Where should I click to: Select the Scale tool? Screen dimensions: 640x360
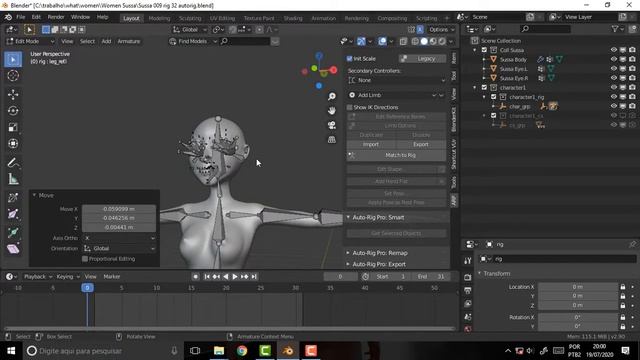click(13, 127)
